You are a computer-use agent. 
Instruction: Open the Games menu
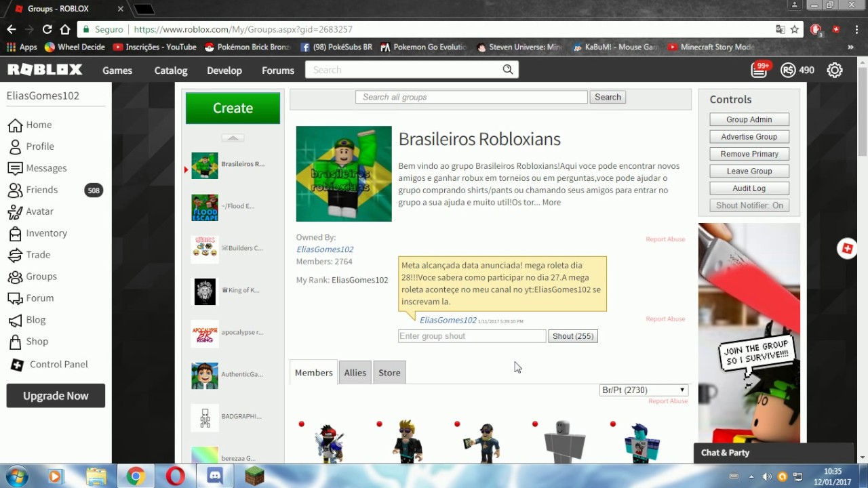[x=117, y=70]
